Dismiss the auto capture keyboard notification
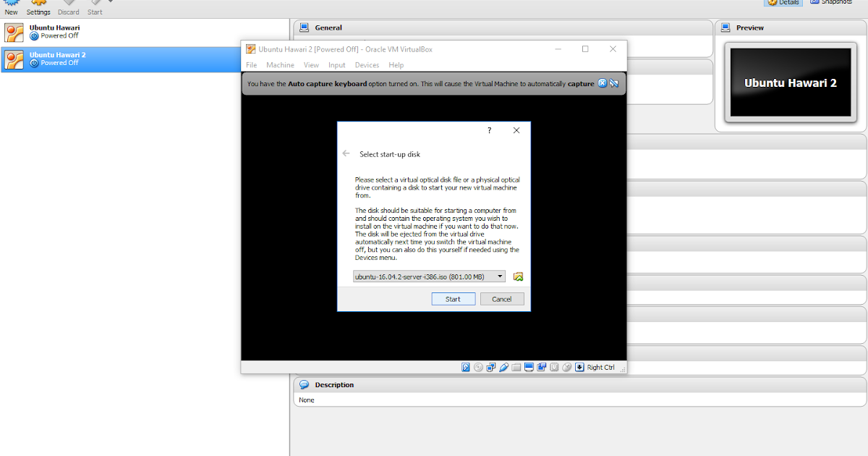Image resolution: width=868 pixels, height=456 pixels. [x=602, y=84]
